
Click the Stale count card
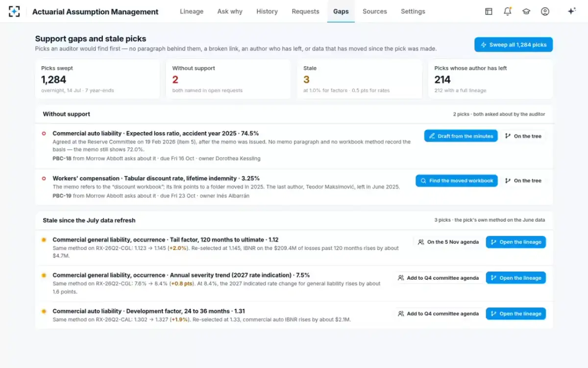(360, 79)
